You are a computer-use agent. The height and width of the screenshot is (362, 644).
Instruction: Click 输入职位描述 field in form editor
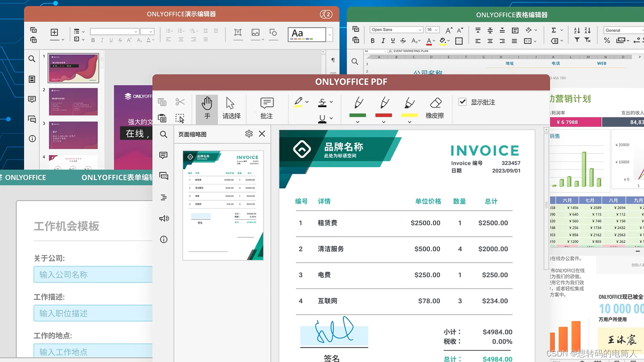[93, 313]
